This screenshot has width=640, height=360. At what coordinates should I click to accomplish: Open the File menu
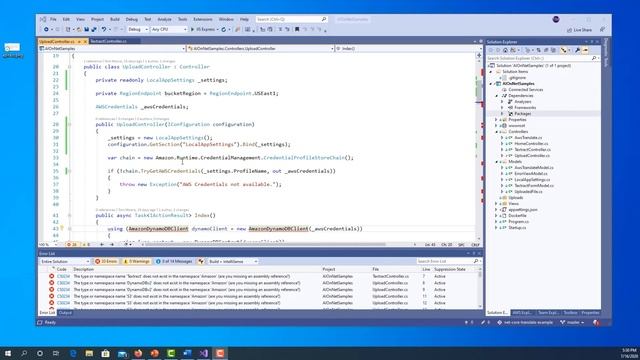pyautogui.click(x=53, y=19)
